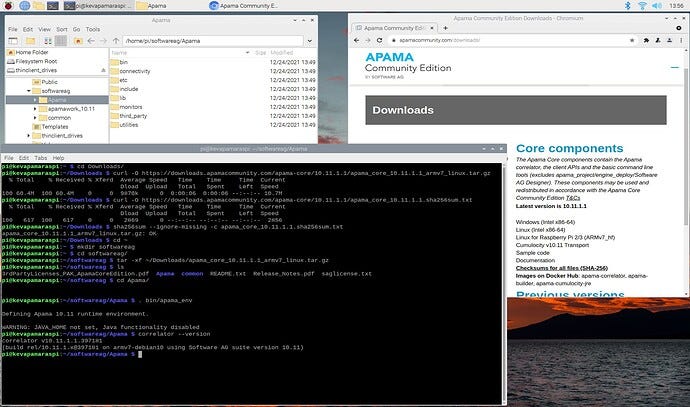Open the Cumulocity v10.11 Transport link
Screen dimensions: 690x407
tap(552, 245)
